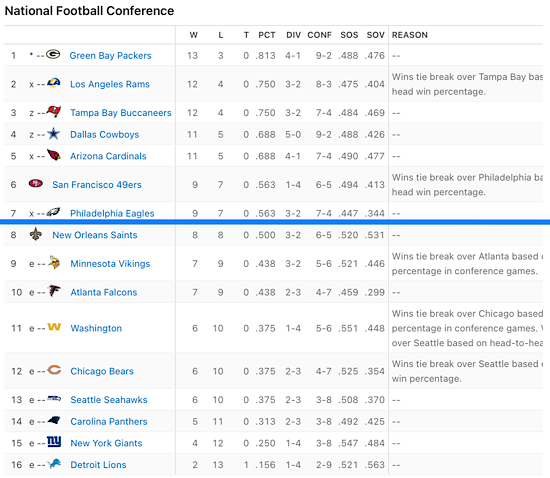
Task: Click the New York Giants ny logo
Action: coord(54,442)
